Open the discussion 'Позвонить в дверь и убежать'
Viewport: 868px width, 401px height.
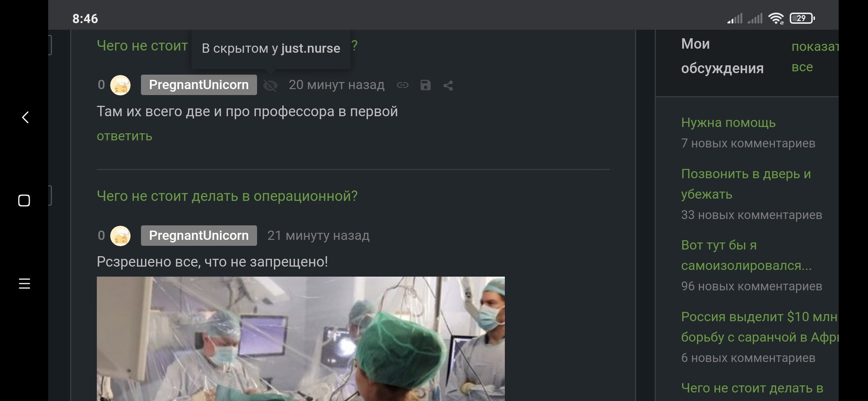[746, 184]
